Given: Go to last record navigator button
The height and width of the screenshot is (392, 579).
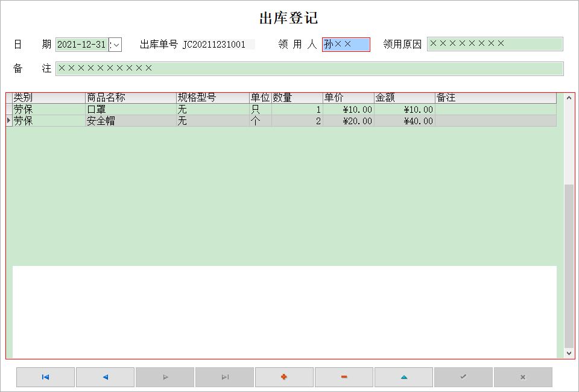Looking at the screenshot, I should click(225, 377).
